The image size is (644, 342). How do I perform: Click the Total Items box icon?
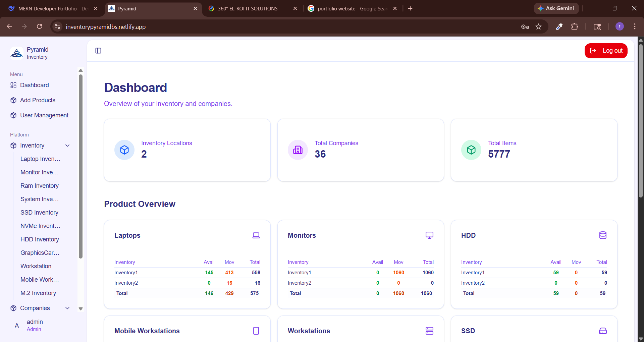[471, 150]
